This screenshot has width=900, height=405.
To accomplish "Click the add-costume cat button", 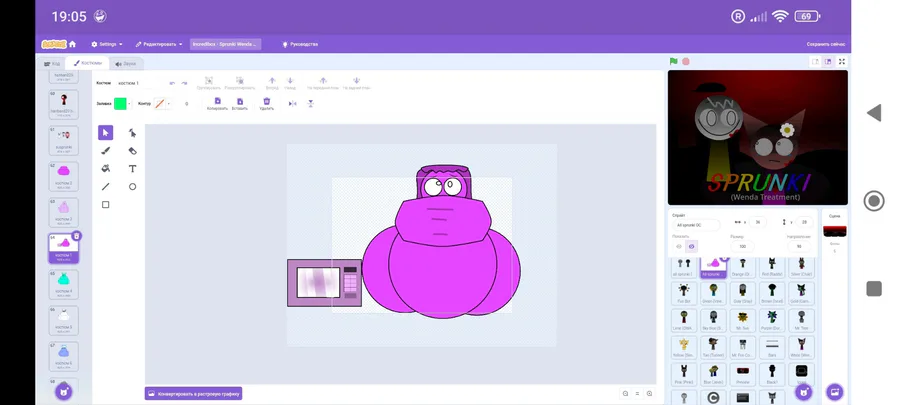I will [64, 392].
